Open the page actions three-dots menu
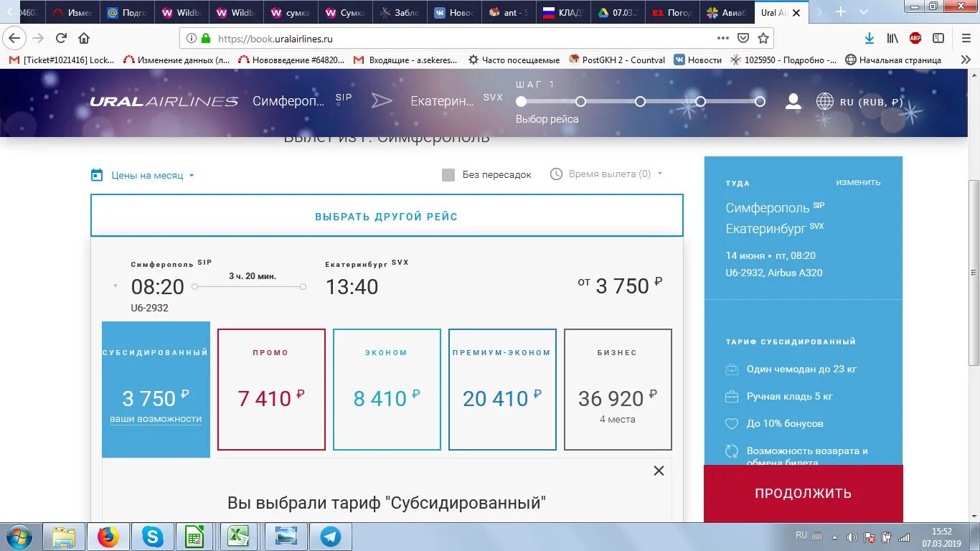The image size is (980, 551). point(723,38)
